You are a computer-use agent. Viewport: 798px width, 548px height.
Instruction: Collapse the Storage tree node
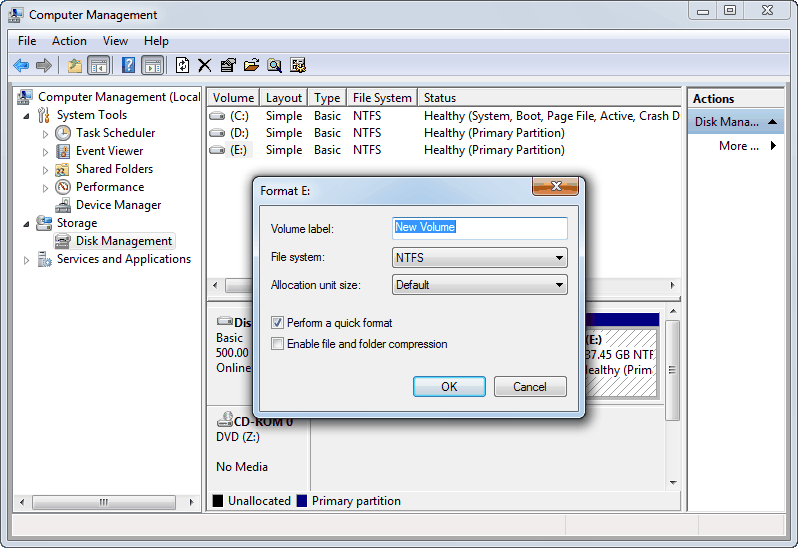coord(26,224)
